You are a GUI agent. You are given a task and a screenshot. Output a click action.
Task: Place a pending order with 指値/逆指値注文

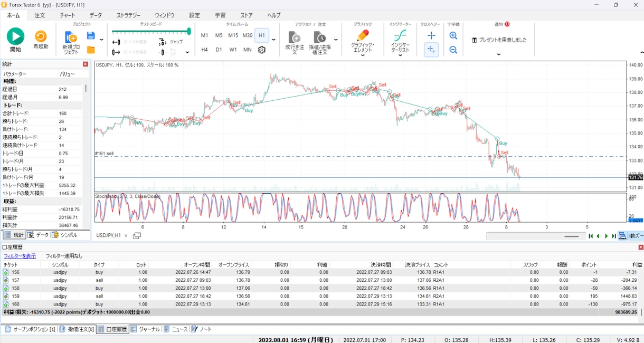pyautogui.click(x=319, y=42)
